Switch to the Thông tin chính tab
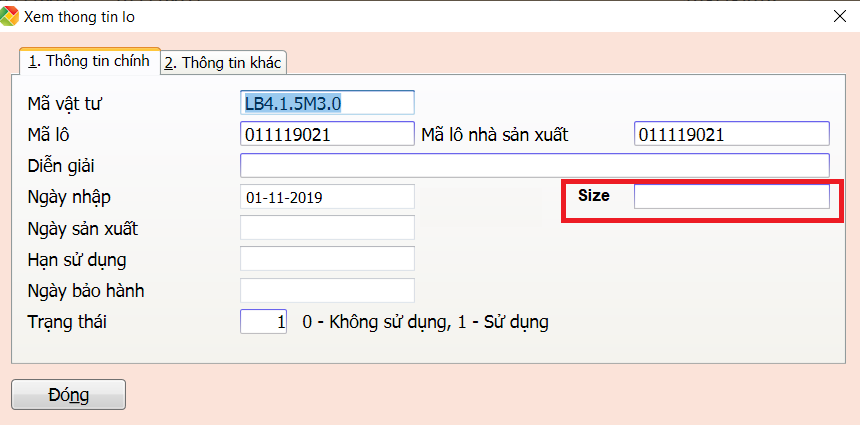Image resolution: width=860 pixels, height=425 pixels. point(90,61)
